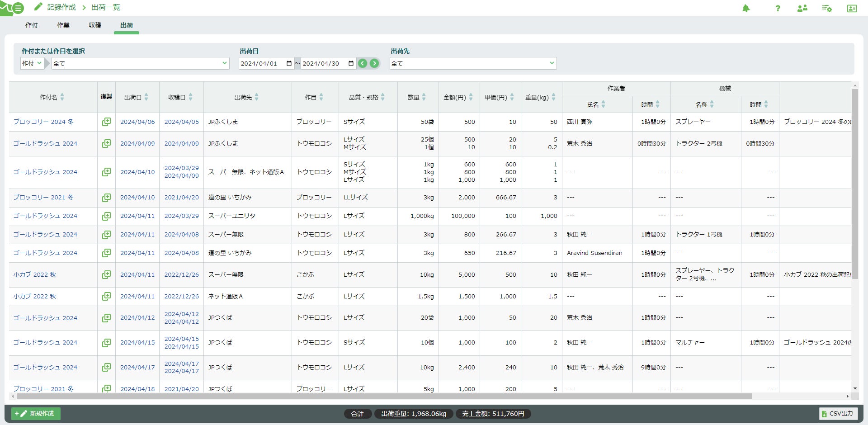Sort the table by 金額(円) column
The width and height of the screenshot is (868, 425).
pyautogui.click(x=458, y=97)
